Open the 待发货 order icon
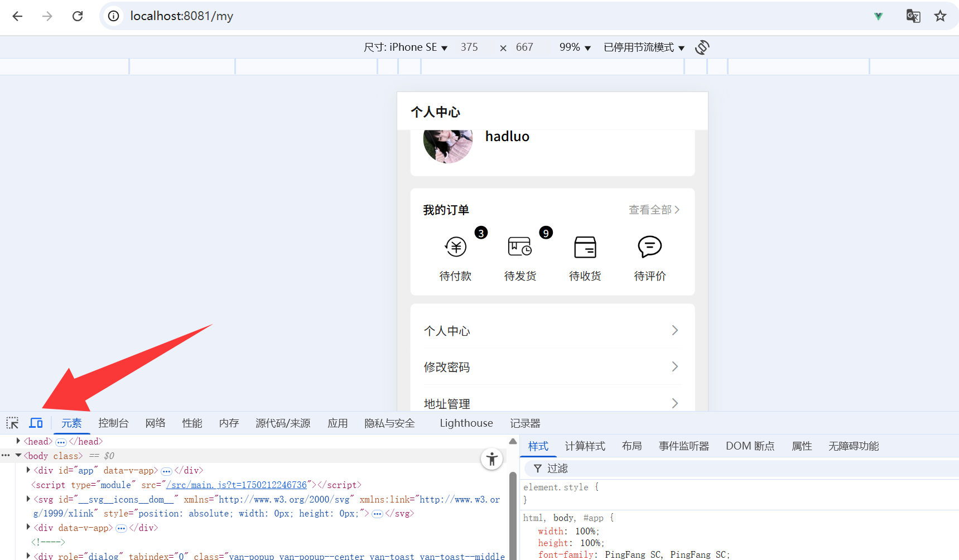This screenshot has height=560, width=959. coord(520,247)
